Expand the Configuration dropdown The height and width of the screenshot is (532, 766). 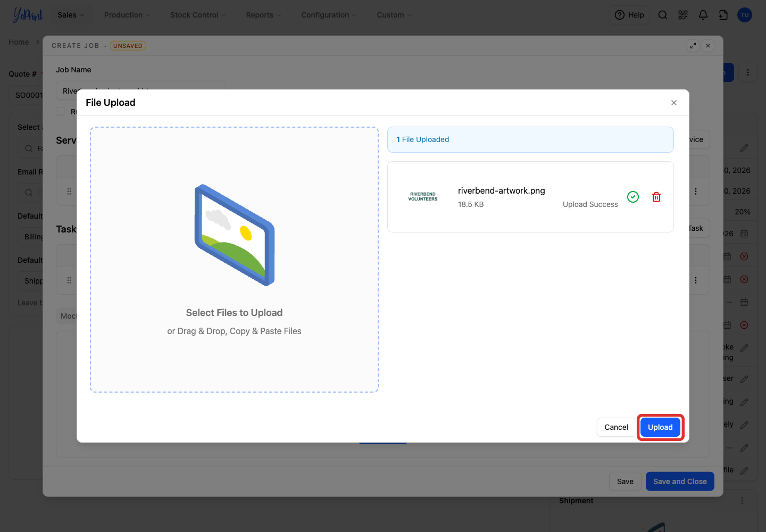(x=329, y=15)
